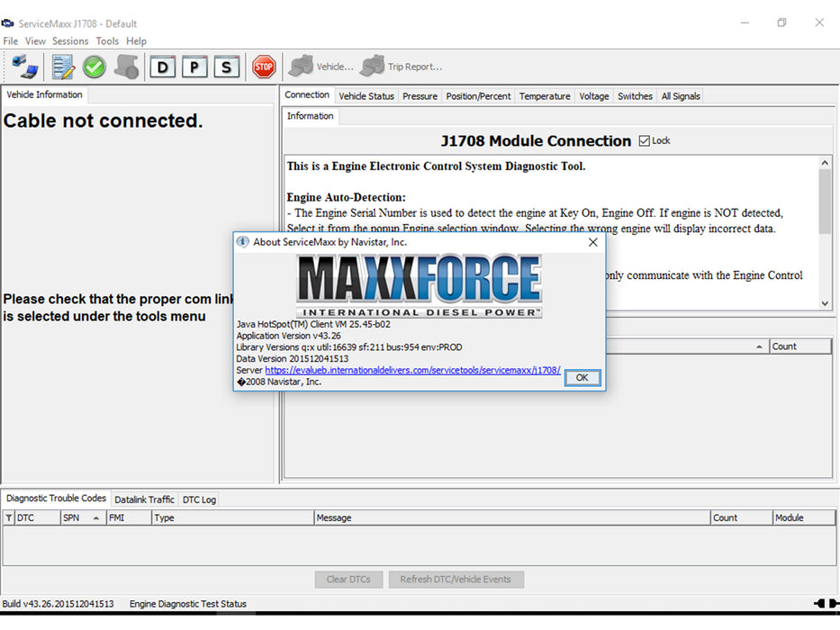The width and height of the screenshot is (840, 630).
Task: Click 'Build v43.26.201512041513' status text
Action: [59, 604]
